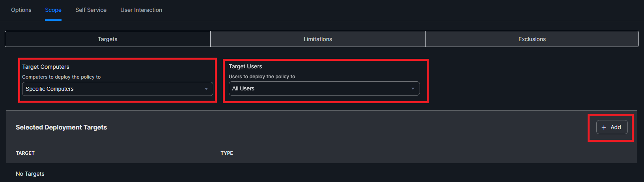Viewport: 644px width, 182px height.
Task: Click the plus icon on Add button
Action: pos(604,128)
